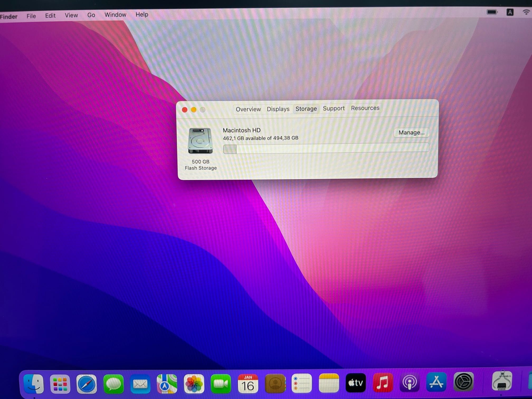
Task: Open Notes app in the Dock
Action: coord(329,383)
